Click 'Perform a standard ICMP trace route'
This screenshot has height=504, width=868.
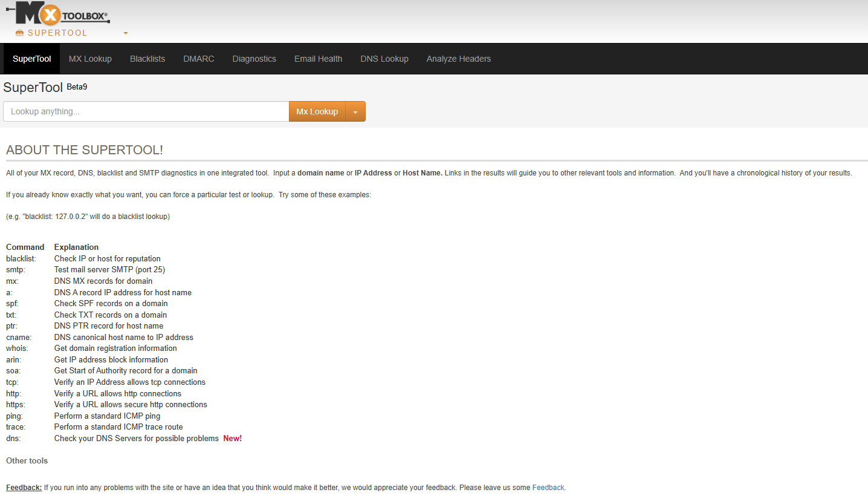pyautogui.click(x=118, y=427)
